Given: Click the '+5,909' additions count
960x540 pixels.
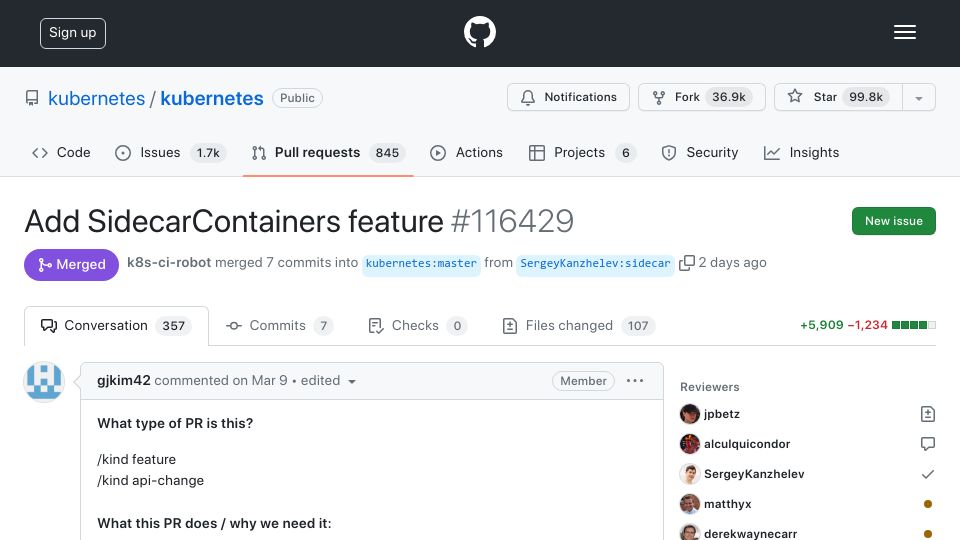Looking at the screenshot, I should [822, 325].
